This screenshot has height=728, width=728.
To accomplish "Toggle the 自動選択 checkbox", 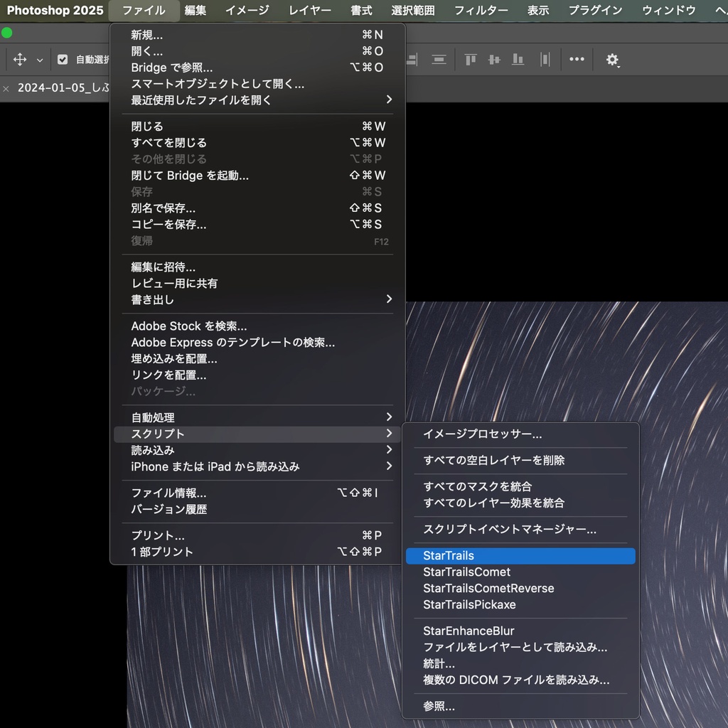I will coord(63,59).
